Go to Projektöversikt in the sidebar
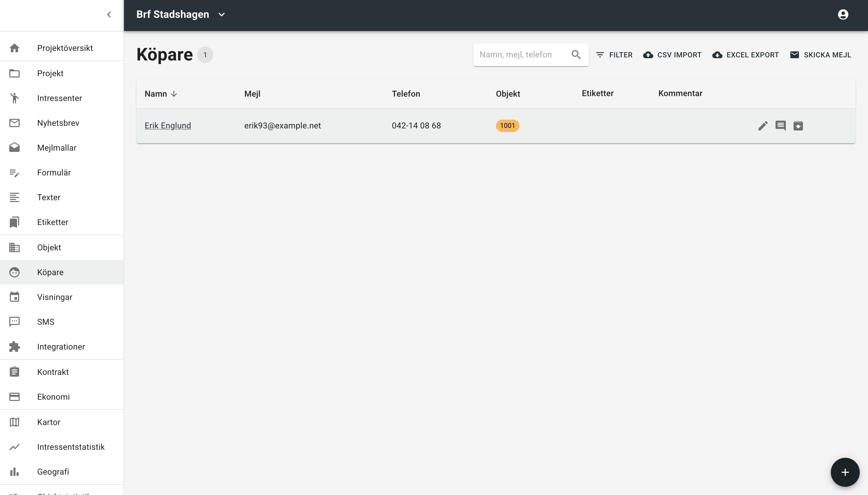Screen dimensions: 868x495 click(62, 48)
